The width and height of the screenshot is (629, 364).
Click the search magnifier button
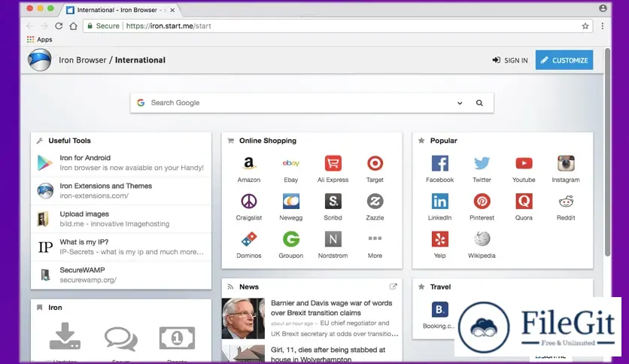tap(479, 103)
